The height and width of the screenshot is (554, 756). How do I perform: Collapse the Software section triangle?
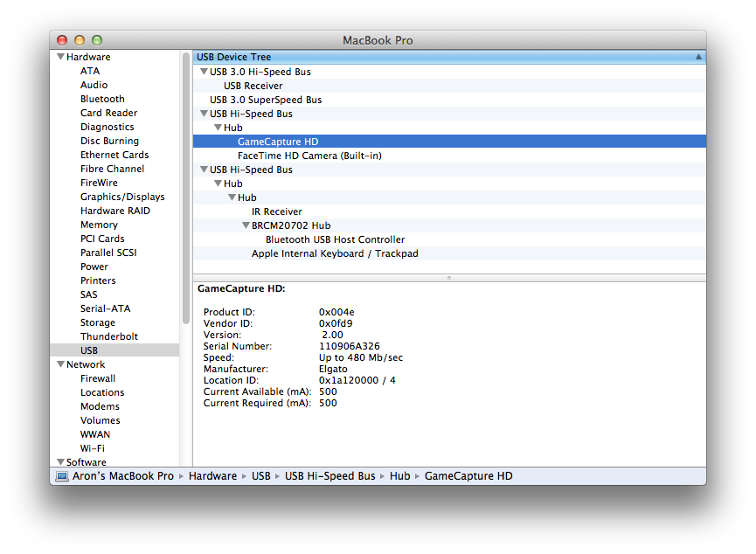pos(61,462)
